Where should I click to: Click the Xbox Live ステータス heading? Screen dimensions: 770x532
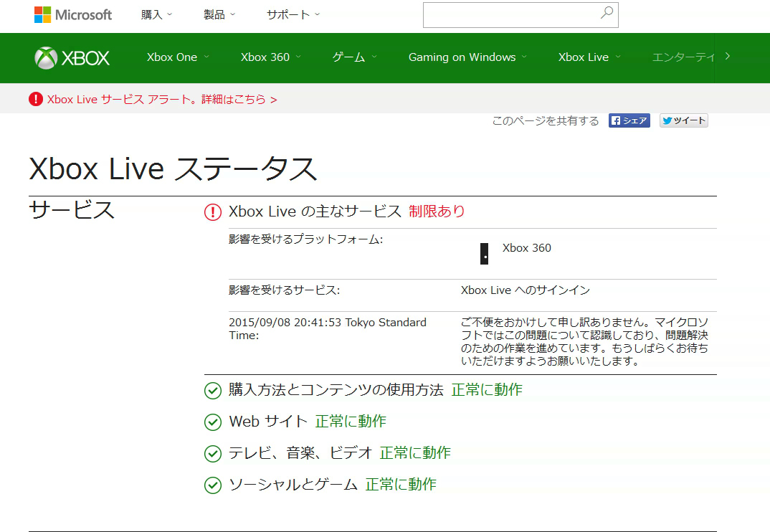(x=173, y=169)
